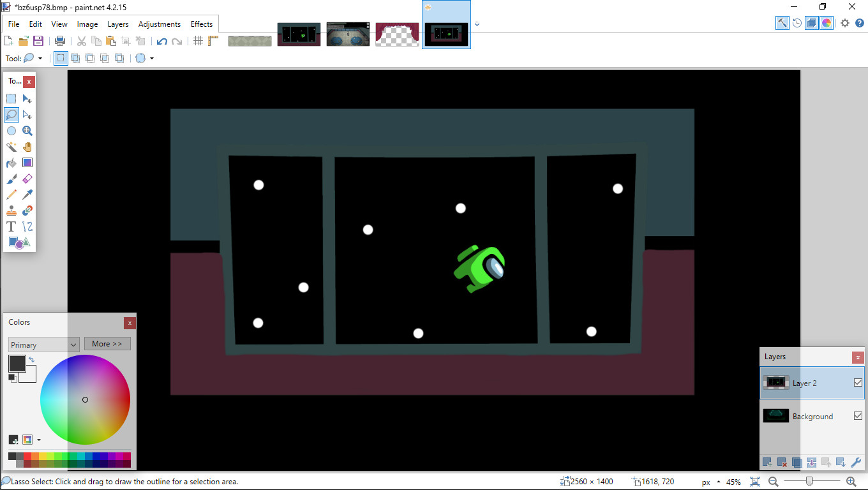
Task: Undo the last action via toolbar
Action: click(161, 40)
